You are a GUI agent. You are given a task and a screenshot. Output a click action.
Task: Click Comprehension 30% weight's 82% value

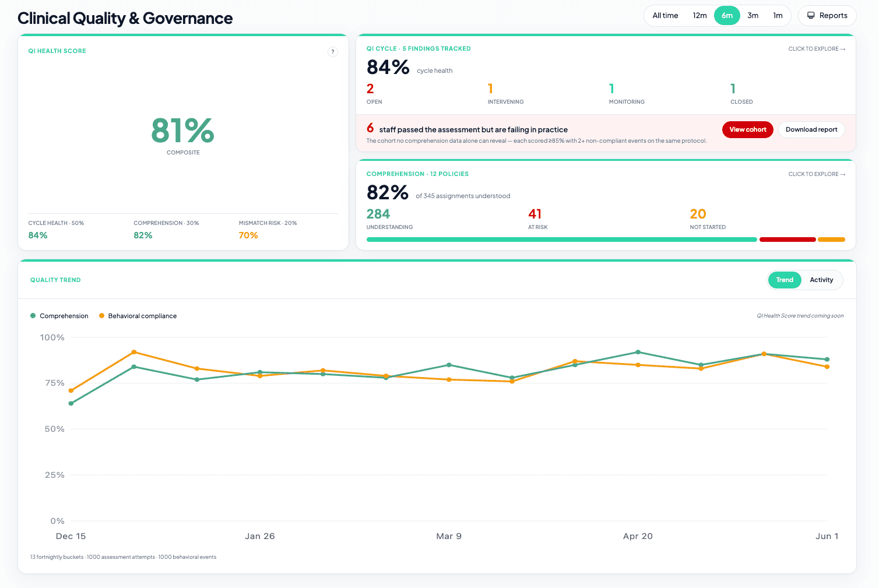(143, 235)
